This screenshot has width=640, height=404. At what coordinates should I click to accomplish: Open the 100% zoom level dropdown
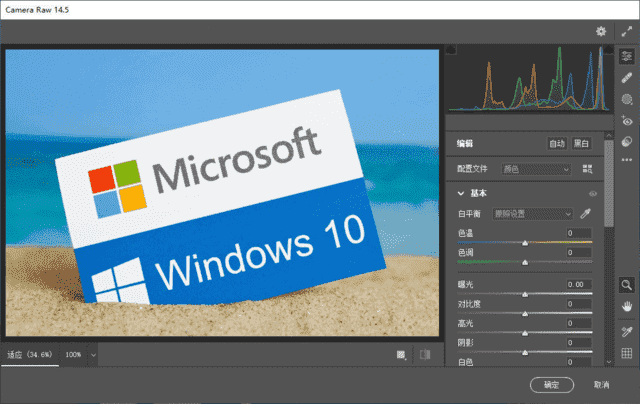[80, 354]
